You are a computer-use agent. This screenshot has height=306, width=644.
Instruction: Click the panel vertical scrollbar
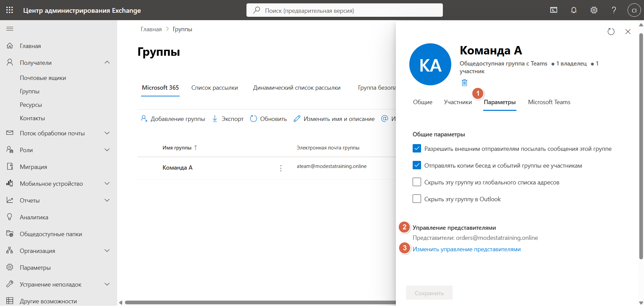coord(641,146)
